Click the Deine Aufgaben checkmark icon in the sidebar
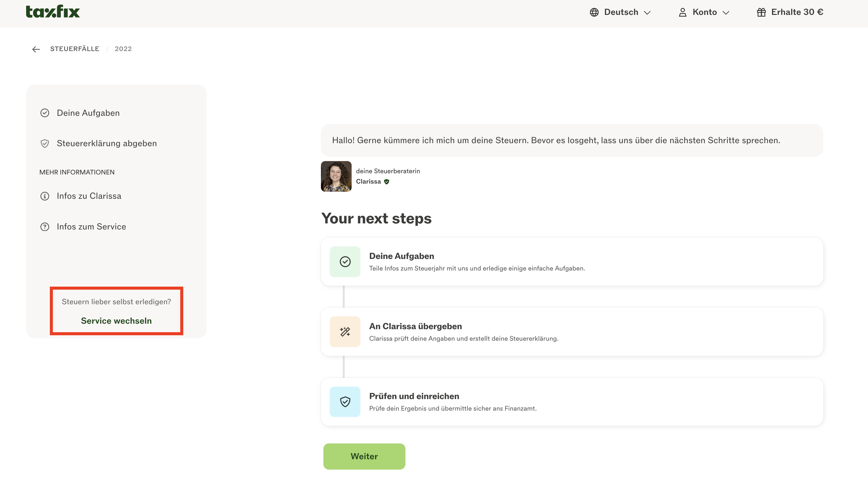This screenshot has width=868, height=479. 44,113
